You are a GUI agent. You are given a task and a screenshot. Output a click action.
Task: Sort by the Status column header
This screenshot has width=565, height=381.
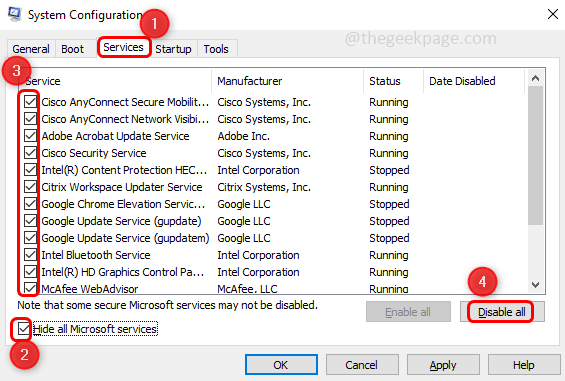click(393, 81)
